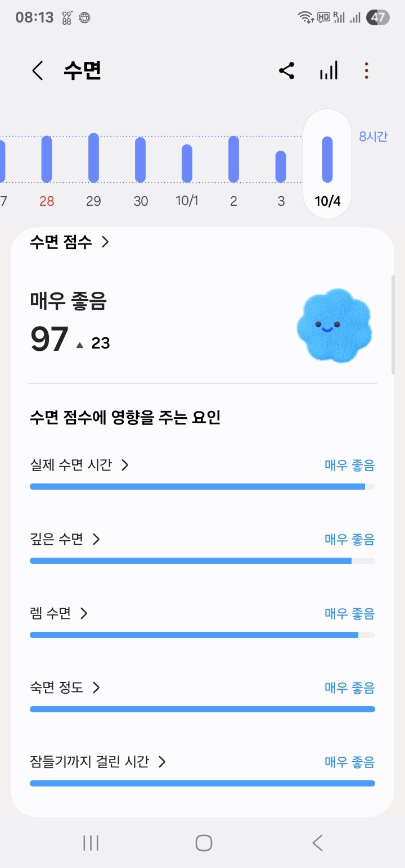
Task: Open 잠들기까지 걸린 시간 details
Action: [x=98, y=762]
